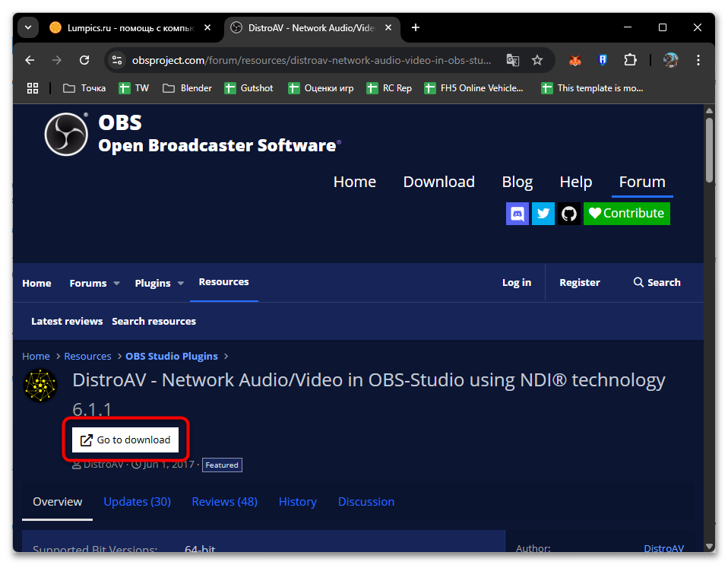Expand the Plugins dropdown arrow
The width and height of the screenshot is (728, 565).
181,284
